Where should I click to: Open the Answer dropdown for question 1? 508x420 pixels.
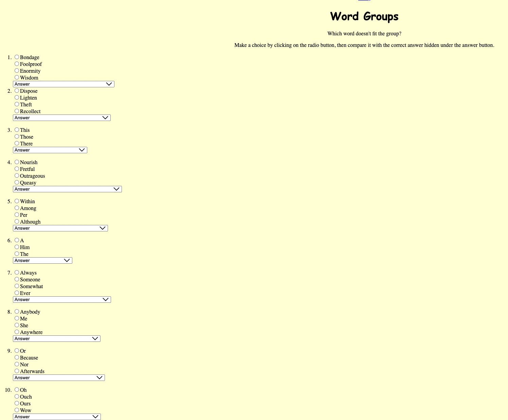(x=64, y=84)
